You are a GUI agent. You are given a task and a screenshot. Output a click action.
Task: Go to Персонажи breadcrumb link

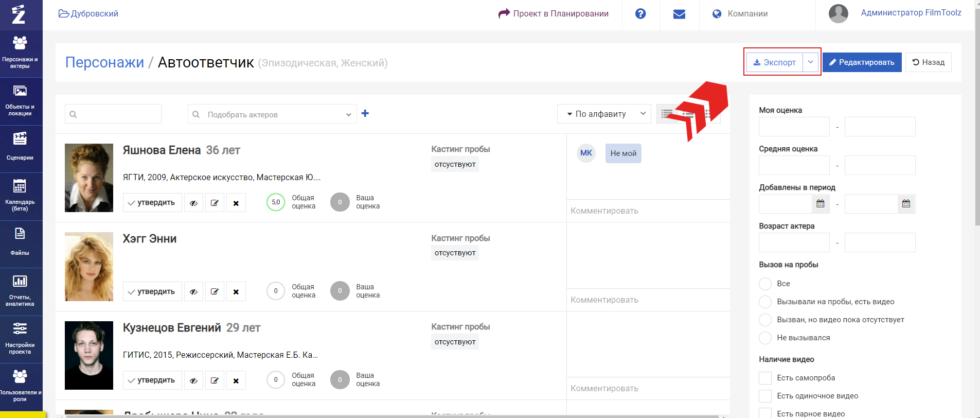(104, 62)
